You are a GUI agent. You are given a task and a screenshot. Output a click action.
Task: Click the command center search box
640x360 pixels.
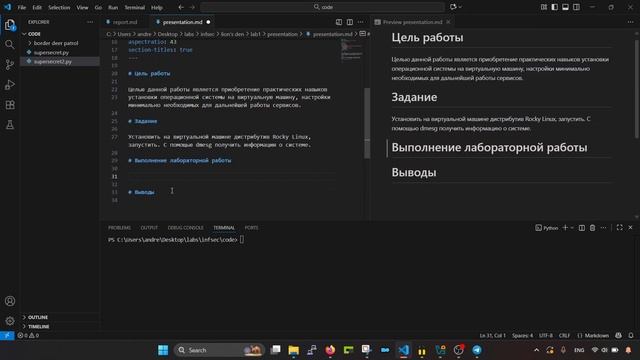pyautogui.click(x=322, y=7)
